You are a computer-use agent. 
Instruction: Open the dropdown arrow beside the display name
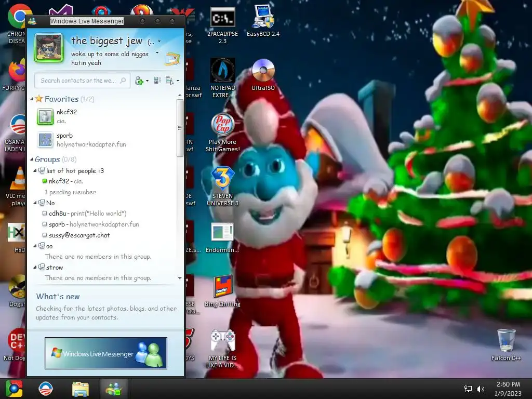point(159,42)
